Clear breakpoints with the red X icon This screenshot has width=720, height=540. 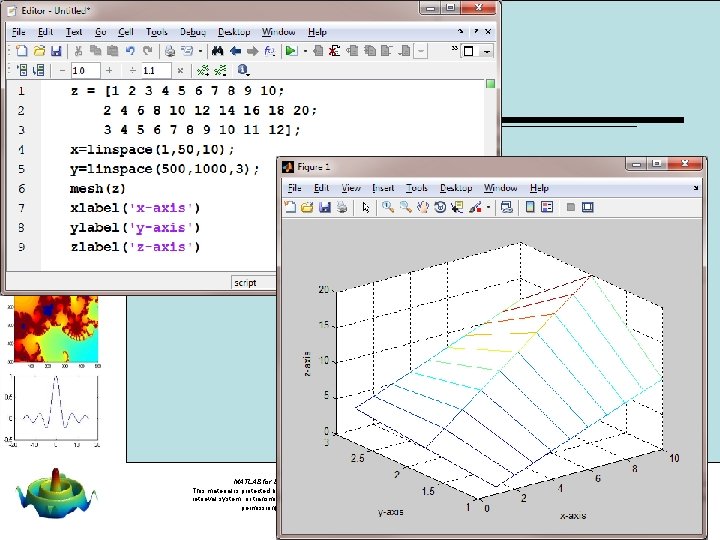click(334, 51)
